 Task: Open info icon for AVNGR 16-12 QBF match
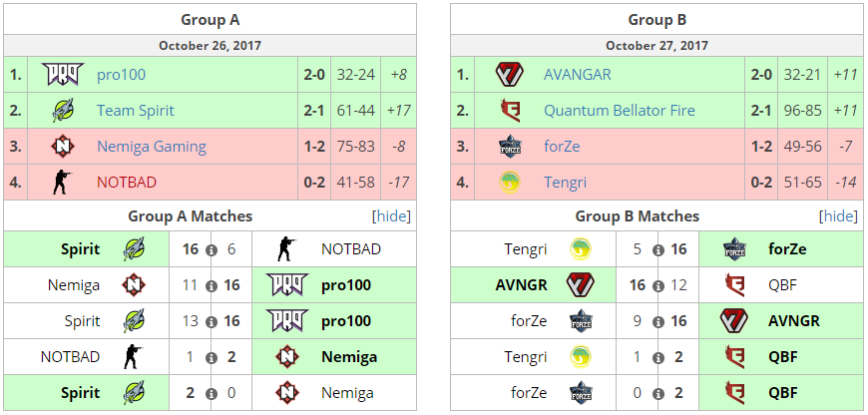pyautogui.click(x=658, y=285)
